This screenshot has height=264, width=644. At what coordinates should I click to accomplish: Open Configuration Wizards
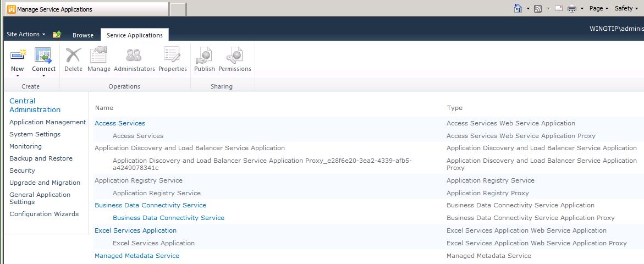(44, 214)
